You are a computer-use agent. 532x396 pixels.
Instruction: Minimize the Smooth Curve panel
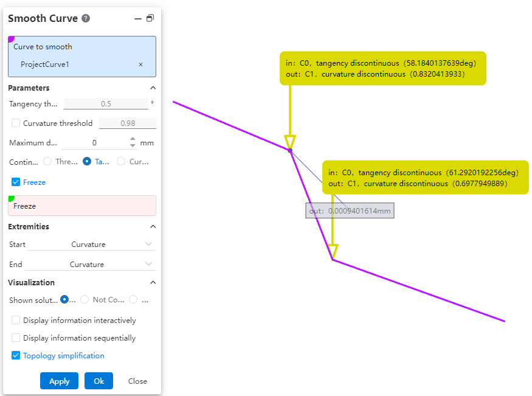click(x=137, y=19)
